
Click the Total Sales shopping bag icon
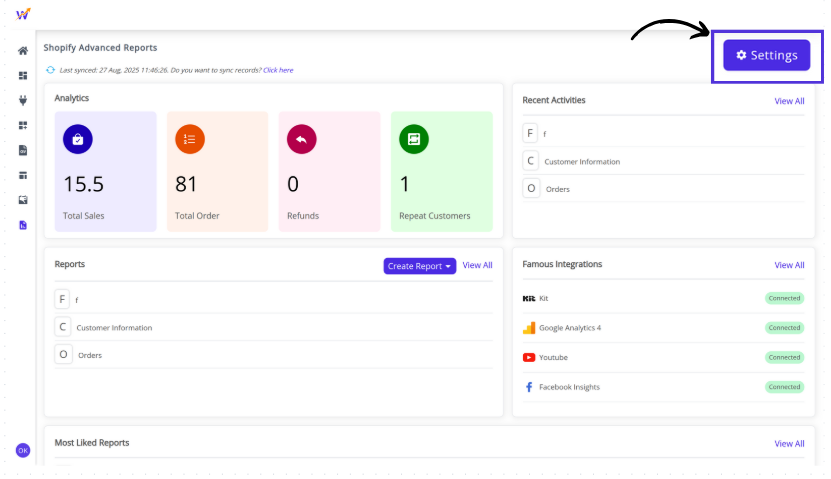tap(78, 140)
